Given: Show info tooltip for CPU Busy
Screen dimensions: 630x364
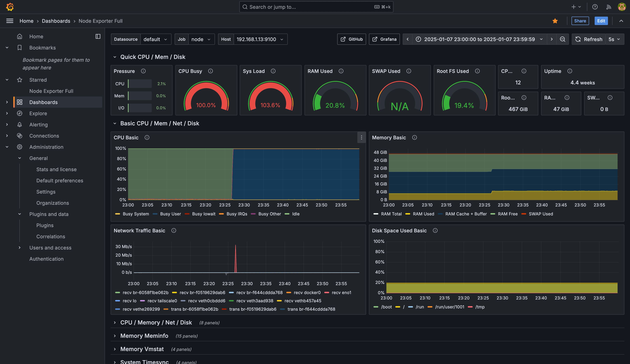Looking at the screenshot, I should (211, 71).
